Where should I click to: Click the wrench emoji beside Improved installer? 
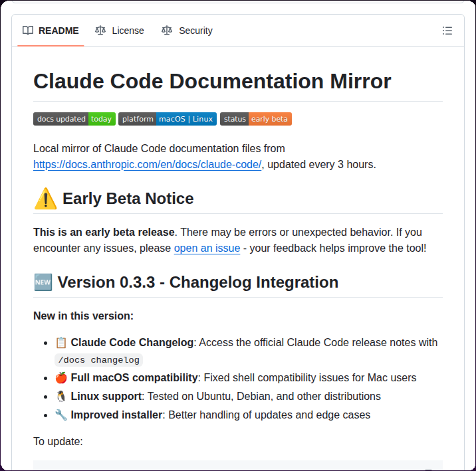click(x=61, y=415)
